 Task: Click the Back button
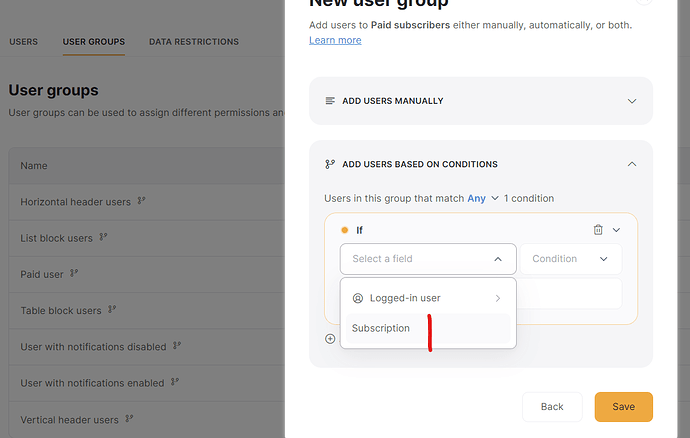pos(552,407)
